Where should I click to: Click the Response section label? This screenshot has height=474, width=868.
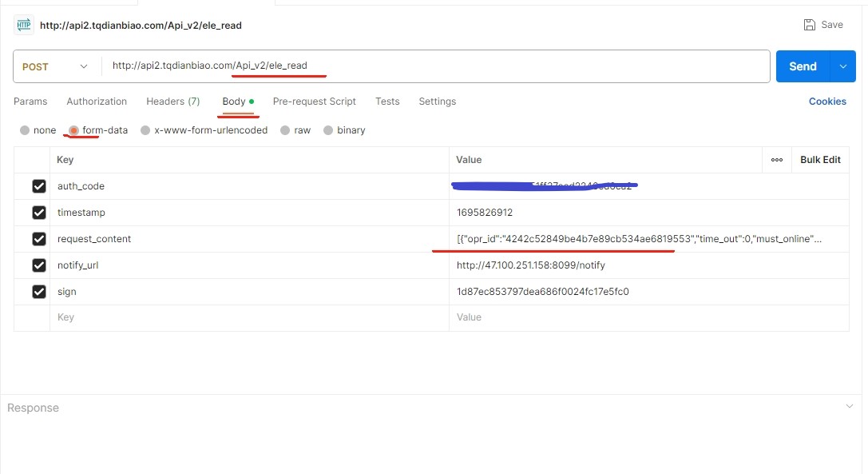(x=34, y=408)
